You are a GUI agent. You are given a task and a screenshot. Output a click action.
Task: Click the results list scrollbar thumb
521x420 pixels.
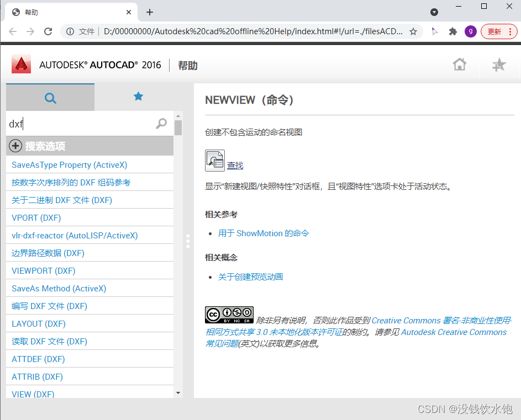(x=178, y=127)
